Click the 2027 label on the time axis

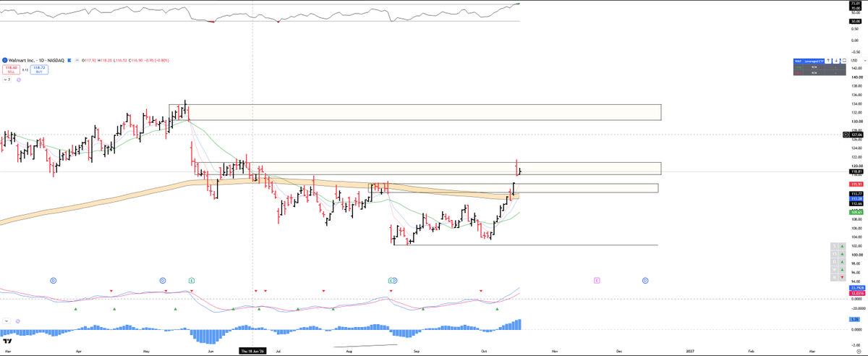pyautogui.click(x=689, y=350)
